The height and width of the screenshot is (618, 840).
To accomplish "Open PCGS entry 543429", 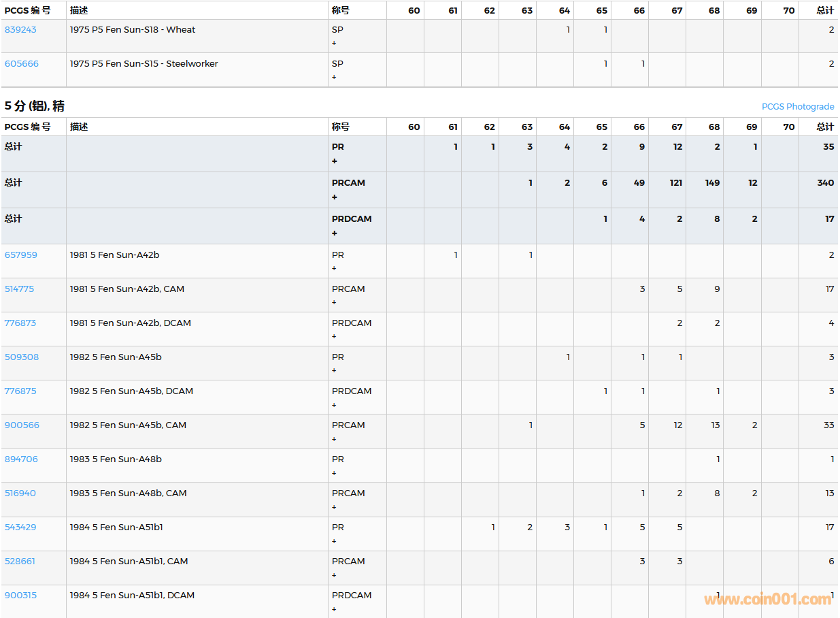I will click(20, 527).
